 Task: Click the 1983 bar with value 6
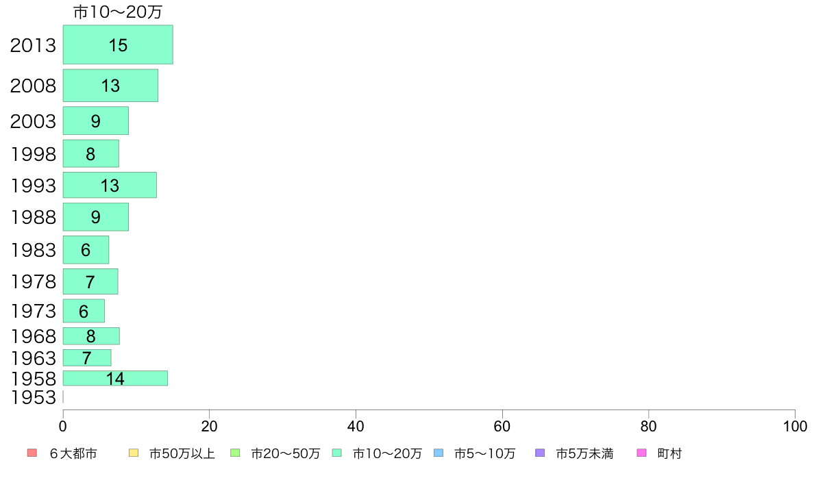point(86,250)
